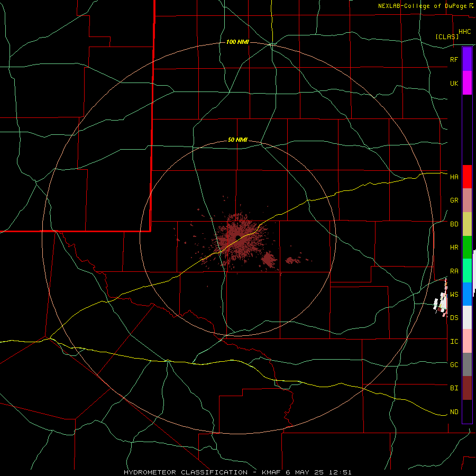Click the GC legend label
Screen dimensions: 476x476
[454, 365]
